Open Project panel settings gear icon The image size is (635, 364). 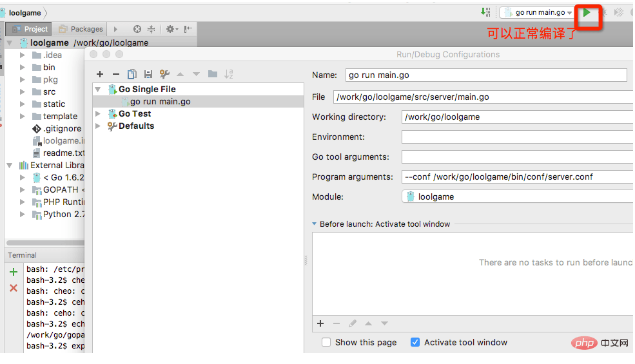171,29
